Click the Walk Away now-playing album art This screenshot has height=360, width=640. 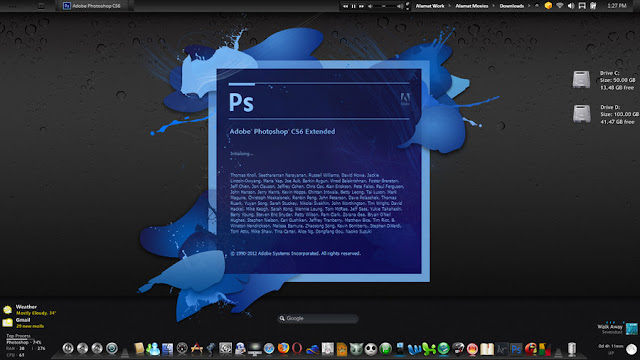(631, 328)
